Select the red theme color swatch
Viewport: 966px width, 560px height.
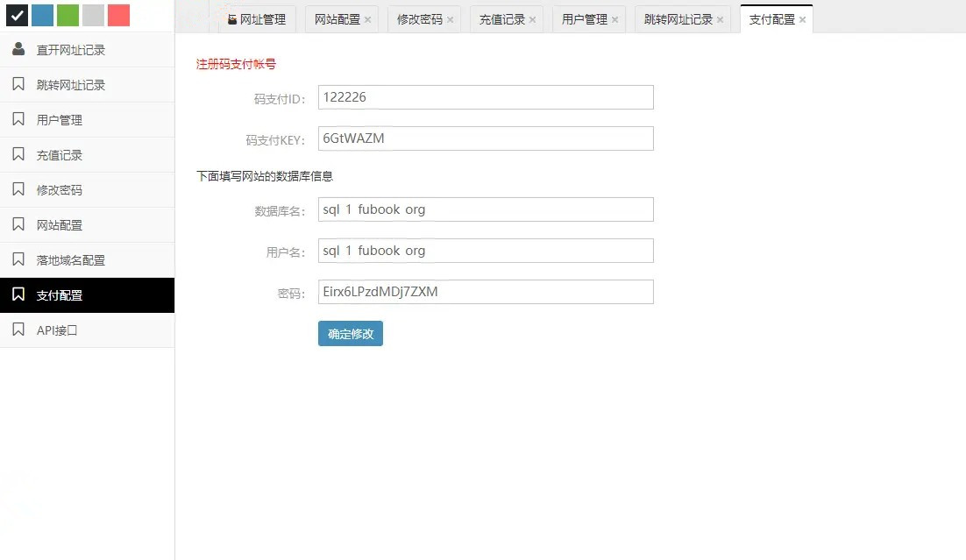point(118,15)
